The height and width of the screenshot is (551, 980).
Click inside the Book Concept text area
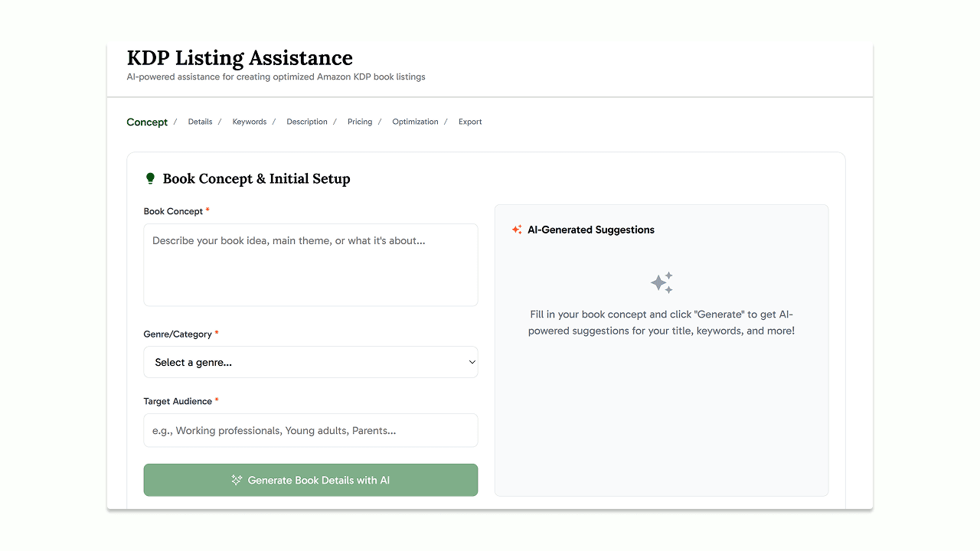point(310,264)
